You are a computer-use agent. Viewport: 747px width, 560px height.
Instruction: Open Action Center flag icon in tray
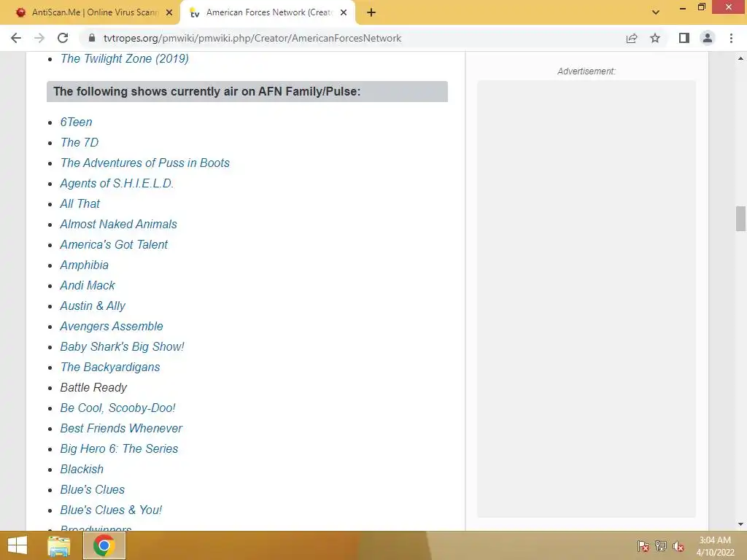click(x=643, y=546)
